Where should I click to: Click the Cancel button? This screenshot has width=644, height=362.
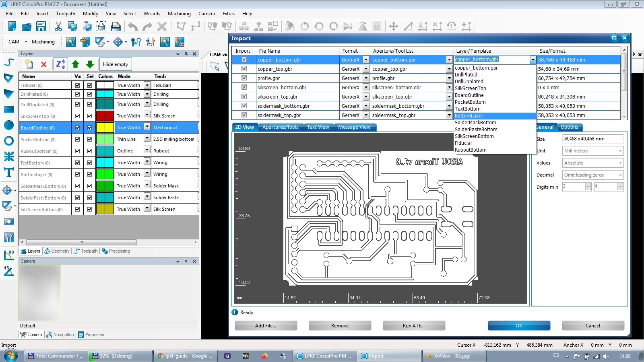[x=593, y=326]
